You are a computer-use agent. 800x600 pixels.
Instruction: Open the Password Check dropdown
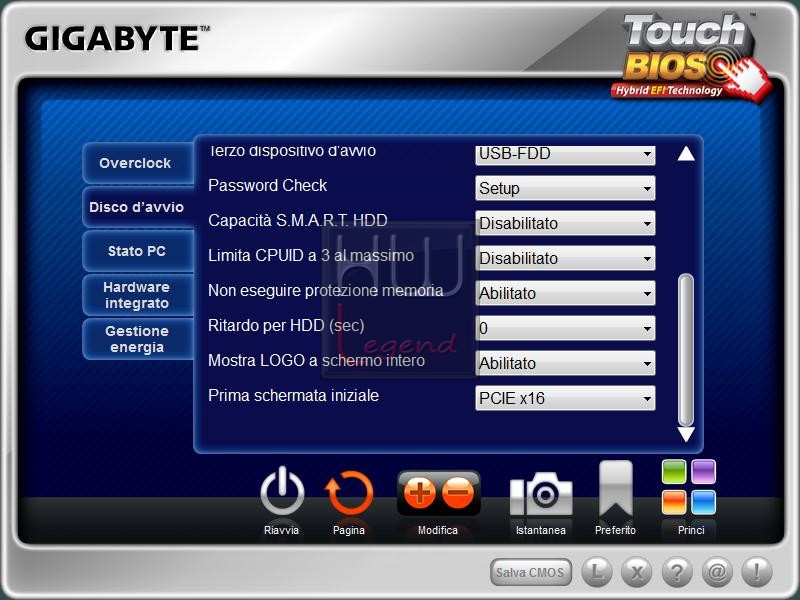coord(565,188)
